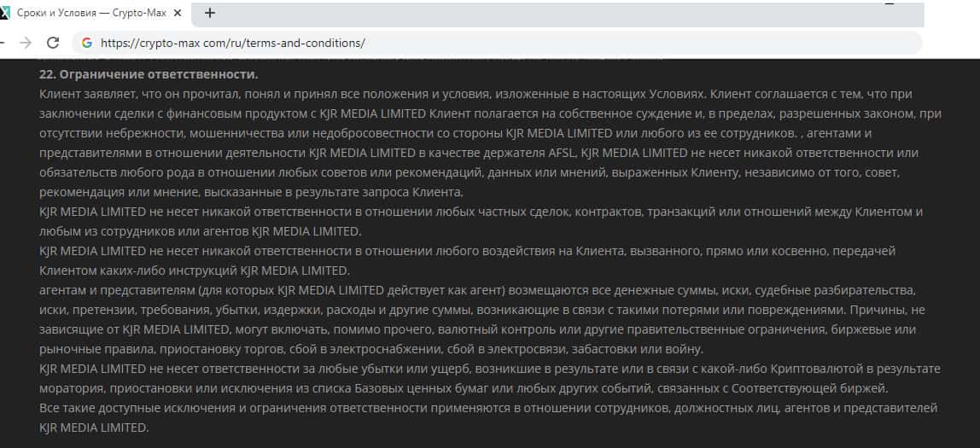Click the line starting "моратория, приостановки или исключения"
980x448 pixels.
click(x=464, y=388)
